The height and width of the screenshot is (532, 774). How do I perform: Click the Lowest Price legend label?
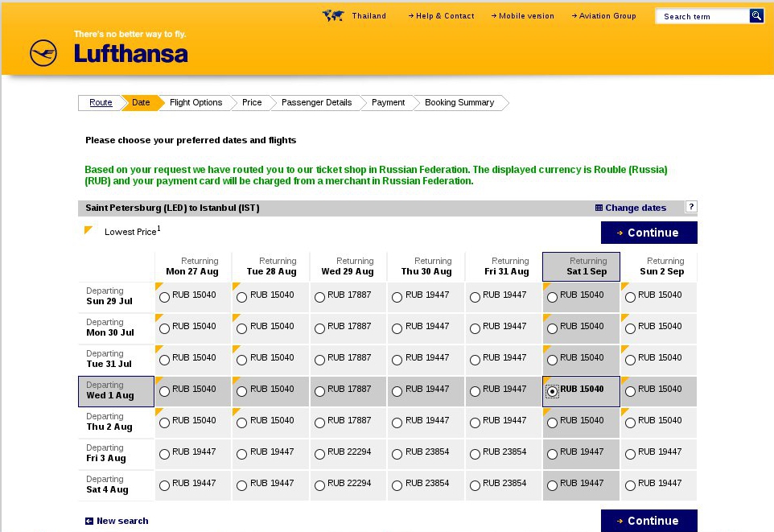pyautogui.click(x=132, y=231)
